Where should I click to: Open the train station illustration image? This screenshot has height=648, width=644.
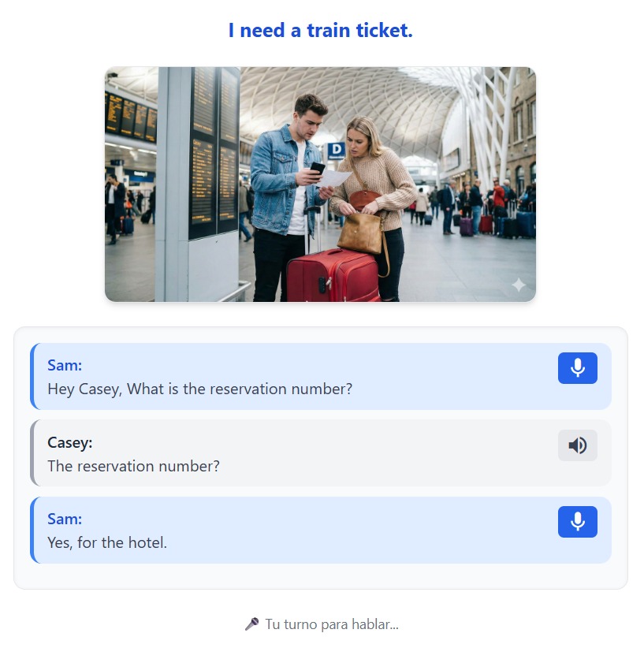click(x=320, y=184)
